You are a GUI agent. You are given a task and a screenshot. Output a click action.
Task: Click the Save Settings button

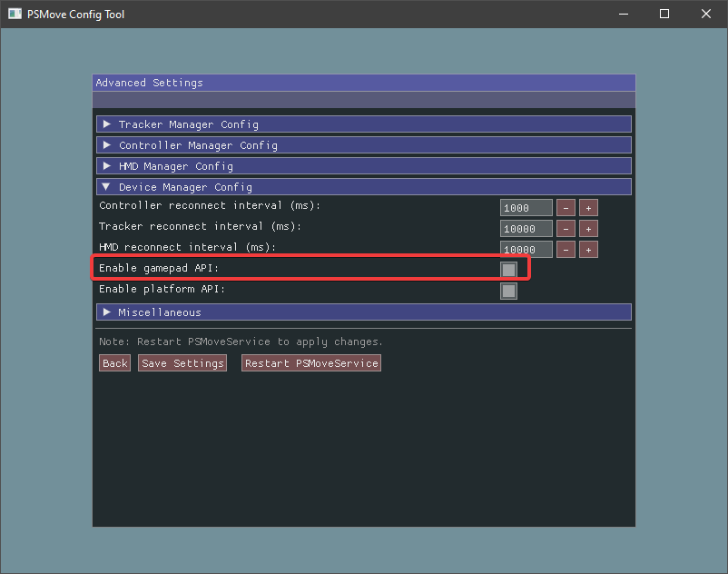pos(182,362)
